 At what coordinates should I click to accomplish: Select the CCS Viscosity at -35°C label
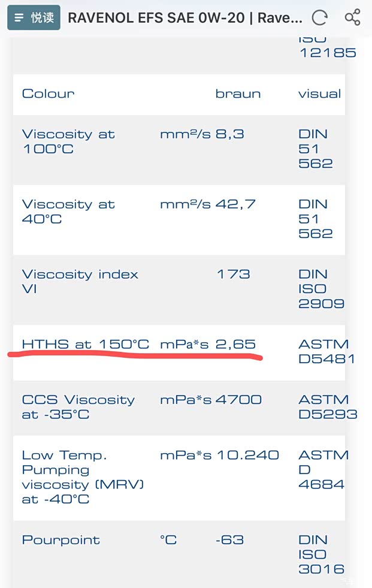[78, 406]
